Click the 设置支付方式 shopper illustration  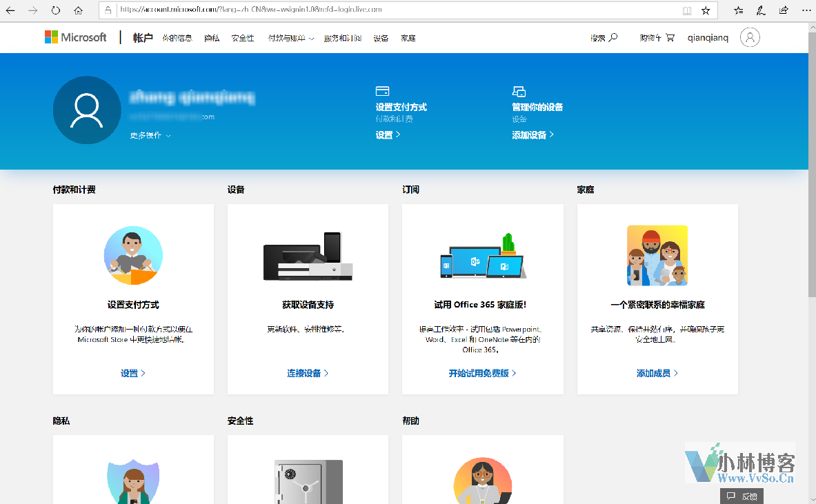point(133,255)
